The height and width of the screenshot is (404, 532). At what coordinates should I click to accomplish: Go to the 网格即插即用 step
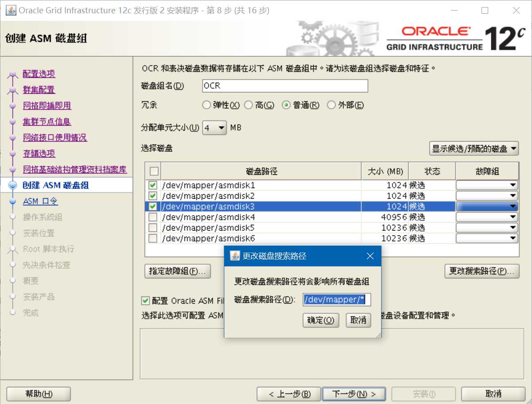point(47,106)
